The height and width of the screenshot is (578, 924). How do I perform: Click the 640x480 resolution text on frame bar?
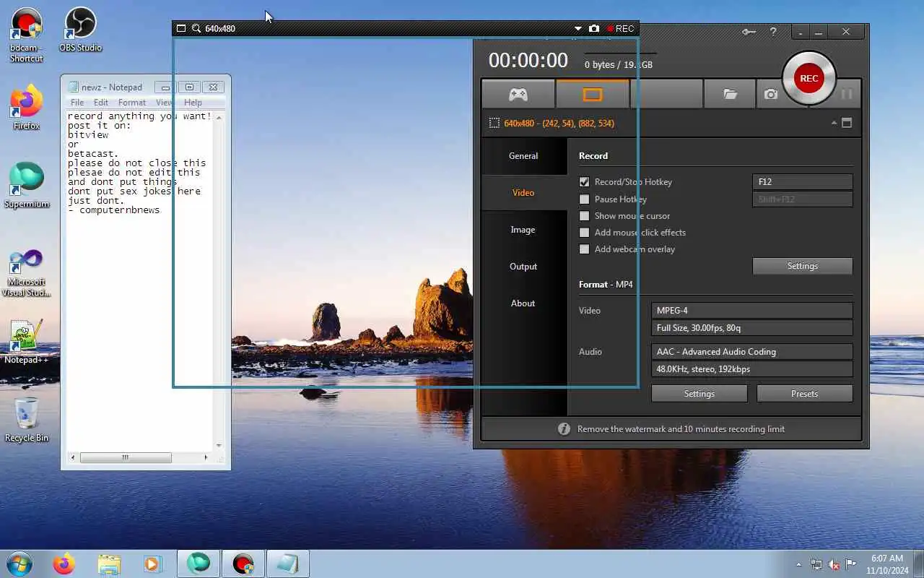pos(220,29)
